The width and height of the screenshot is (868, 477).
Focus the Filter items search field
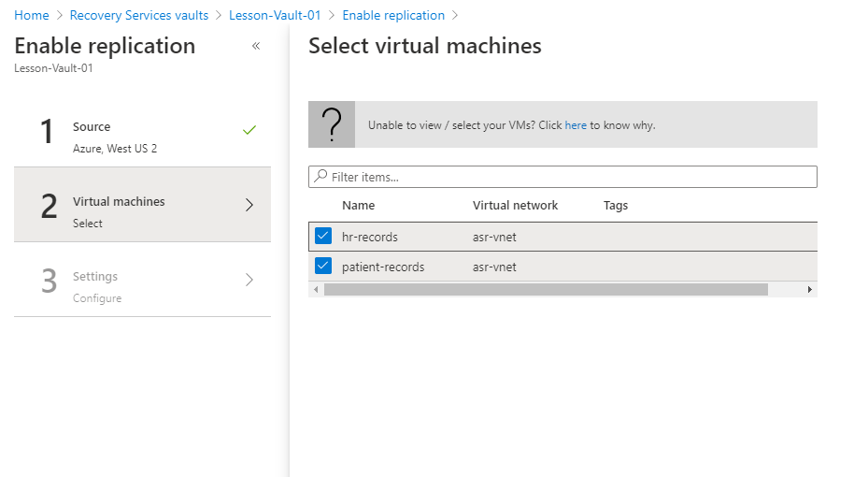tap(570, 177)
